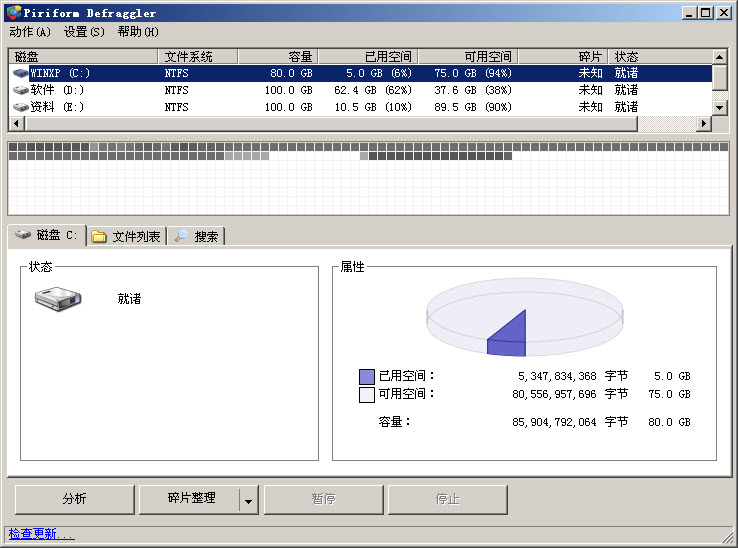Click the 已用空间 blue color swatch
The width and height of the screenshot is (738, 548).
(366, 377)
